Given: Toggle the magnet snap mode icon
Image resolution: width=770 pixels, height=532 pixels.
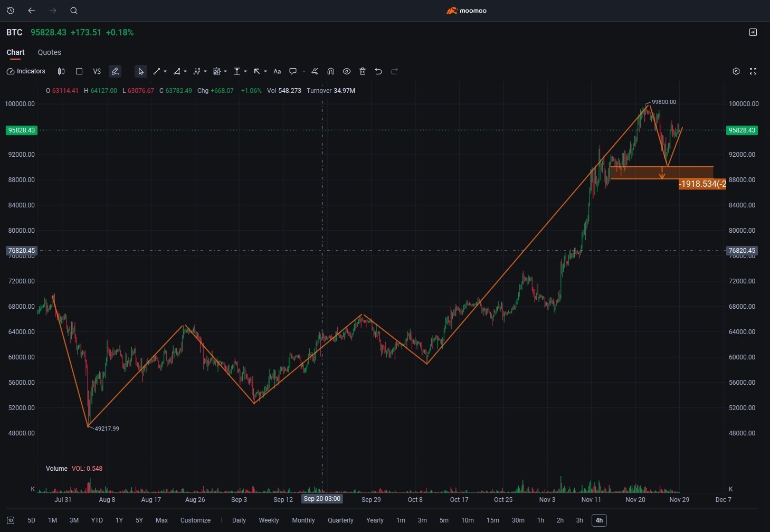Looking at the screenshot, I should [331, 71].
